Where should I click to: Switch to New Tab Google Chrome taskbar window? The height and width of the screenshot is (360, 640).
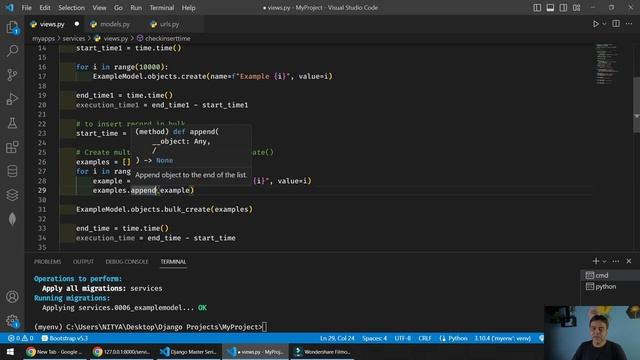pos(55,352)
